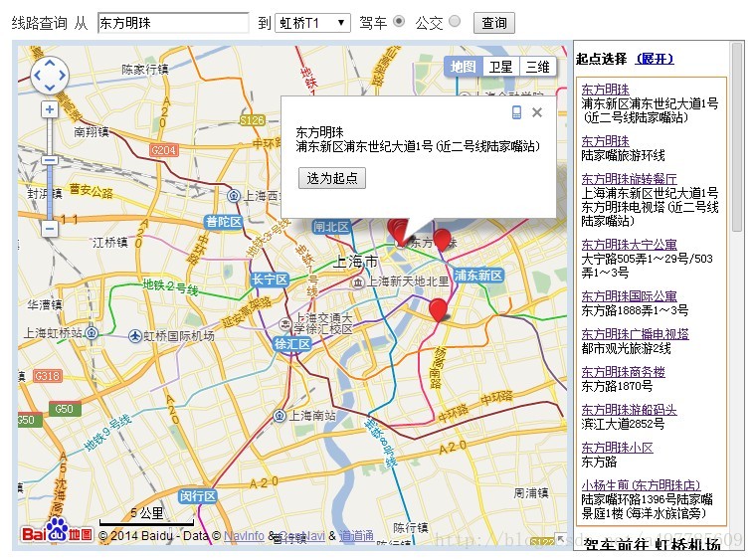This screenshot has width=754, height=560.
Task: Open 东方明珠游船码头 result link
Action: pyautogui.click(x=629, y=410)
